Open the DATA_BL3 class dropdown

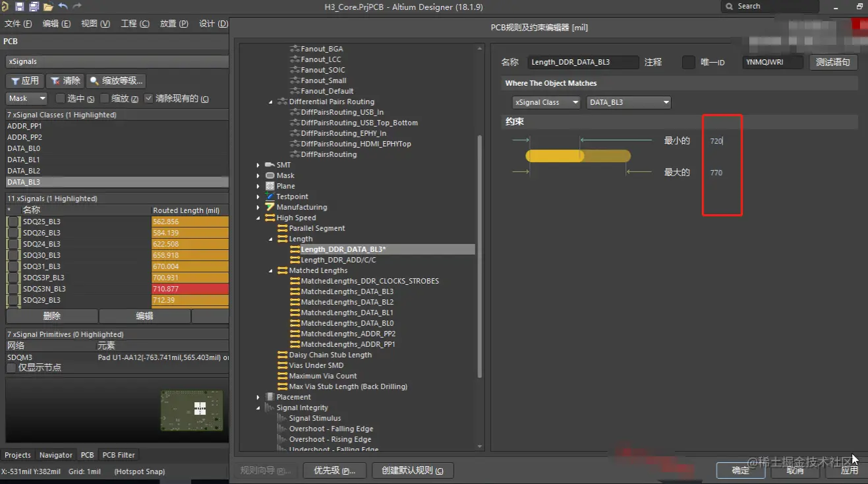pos(629,102)
